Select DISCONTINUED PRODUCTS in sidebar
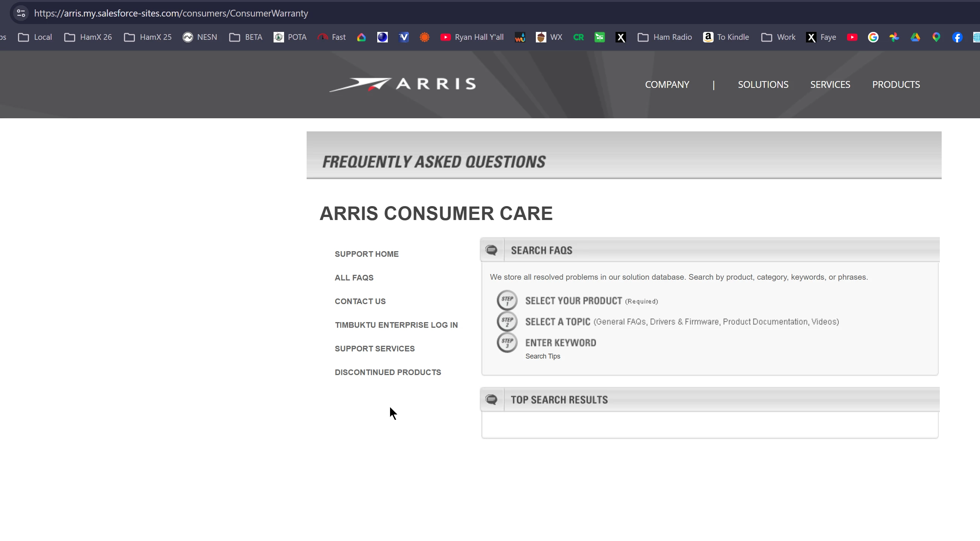 [388, 372]
